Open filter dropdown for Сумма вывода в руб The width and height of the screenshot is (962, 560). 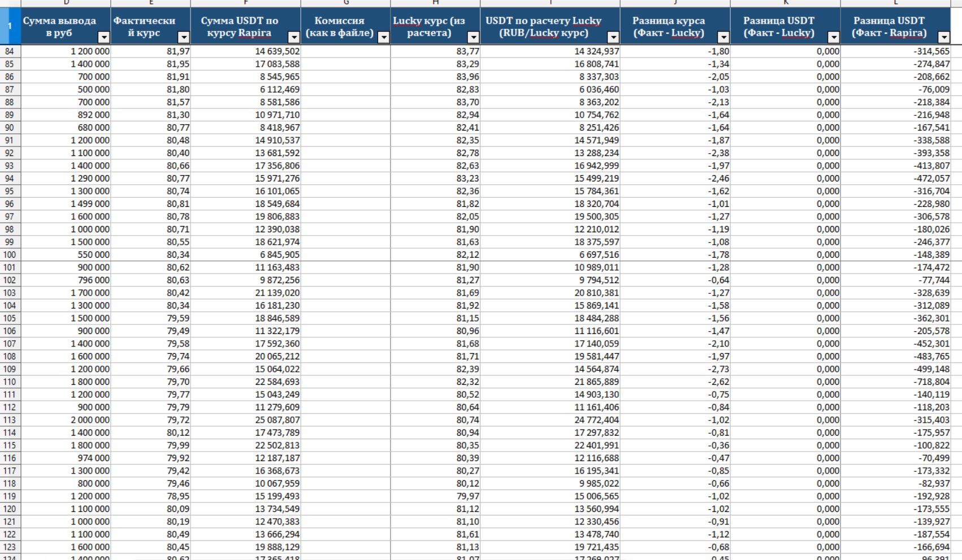click(x=103, y=38)
